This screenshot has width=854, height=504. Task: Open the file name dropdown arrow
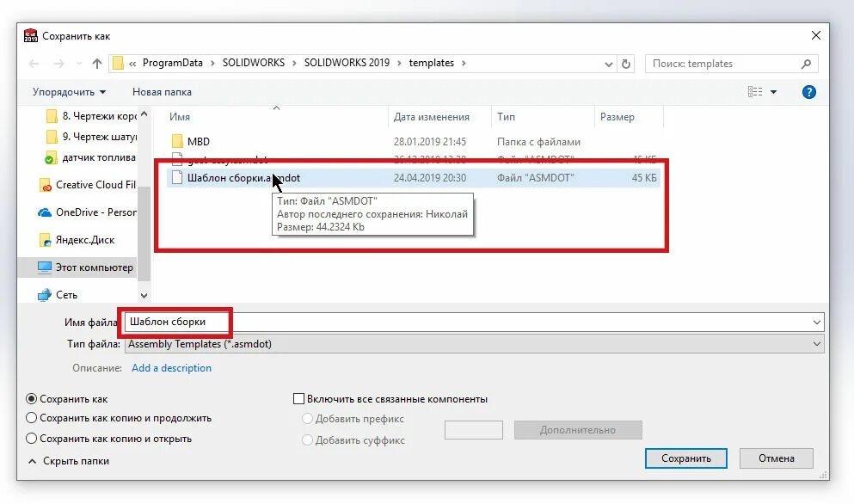816,322
